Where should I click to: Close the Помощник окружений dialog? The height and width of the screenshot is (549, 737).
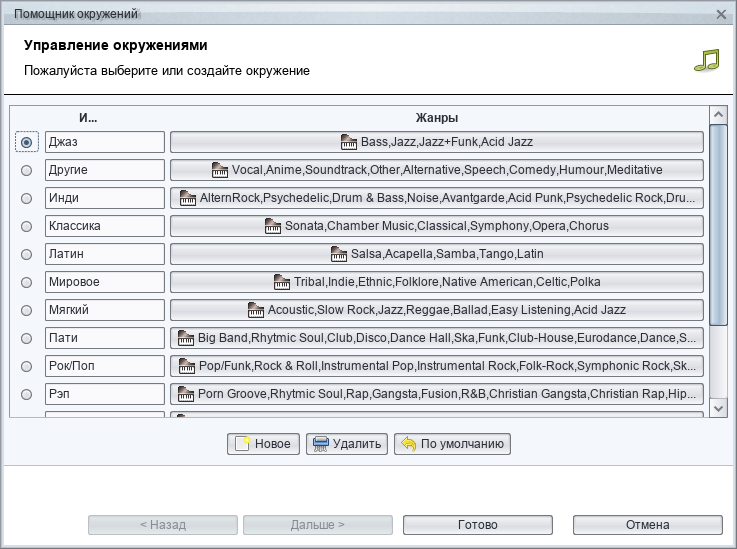[721, 14]
